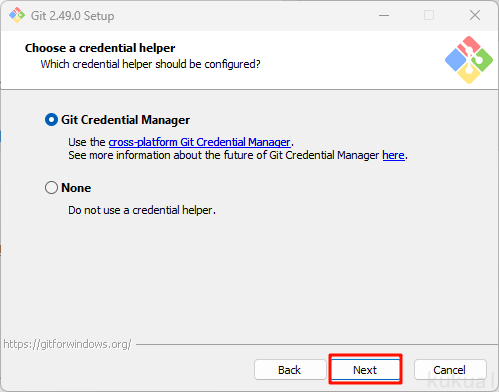Select the None radio option

51,188
